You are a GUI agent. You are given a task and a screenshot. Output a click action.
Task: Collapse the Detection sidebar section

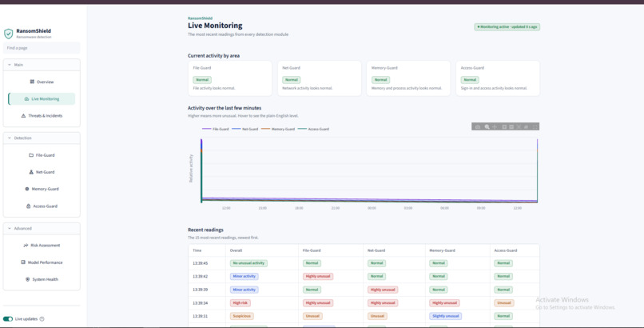42,138
